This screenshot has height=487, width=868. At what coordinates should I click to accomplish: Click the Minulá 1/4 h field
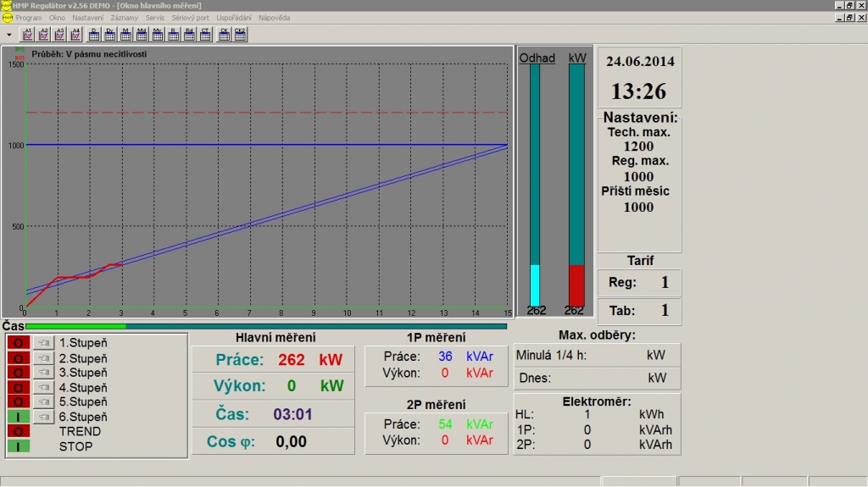click(598, 355)
